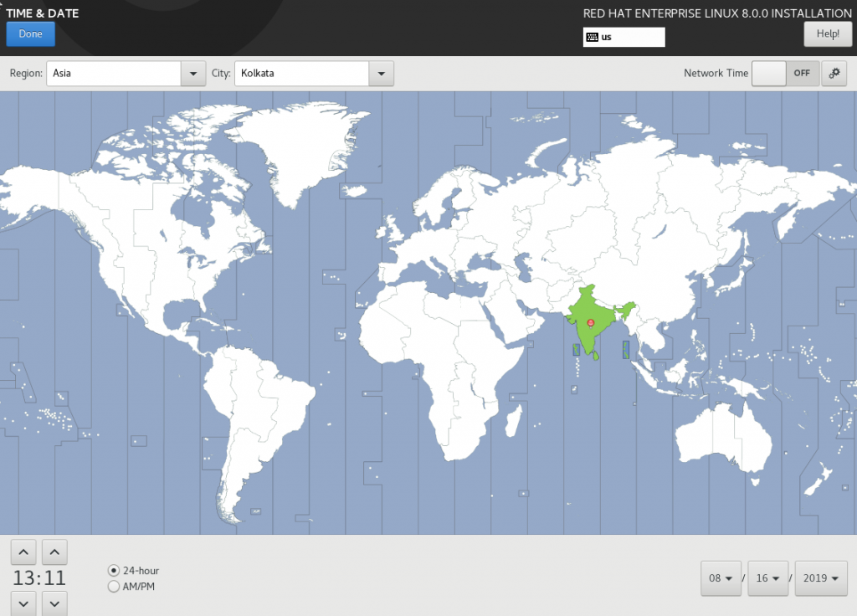
Task: Click the us keyboard layout indicator
Action: tap(624, 37)
